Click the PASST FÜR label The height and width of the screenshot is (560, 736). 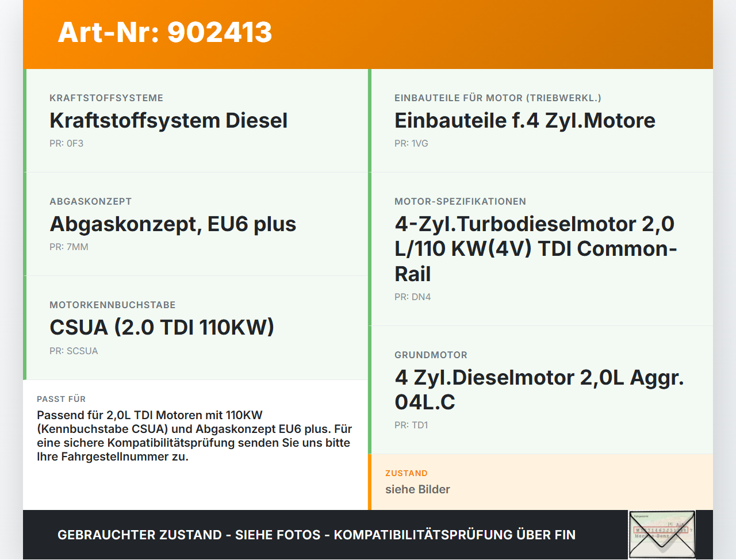coord(62,399)
